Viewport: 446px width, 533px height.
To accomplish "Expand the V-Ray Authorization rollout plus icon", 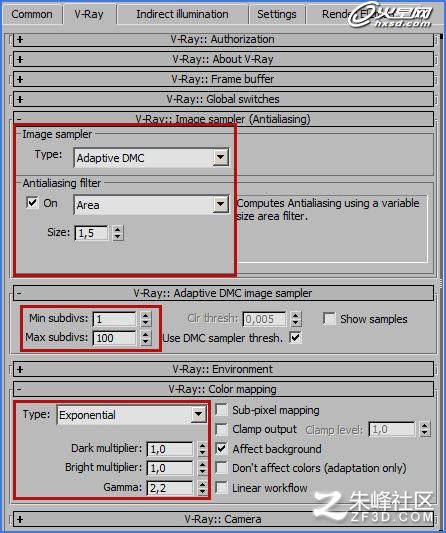I will pos(20,40).
